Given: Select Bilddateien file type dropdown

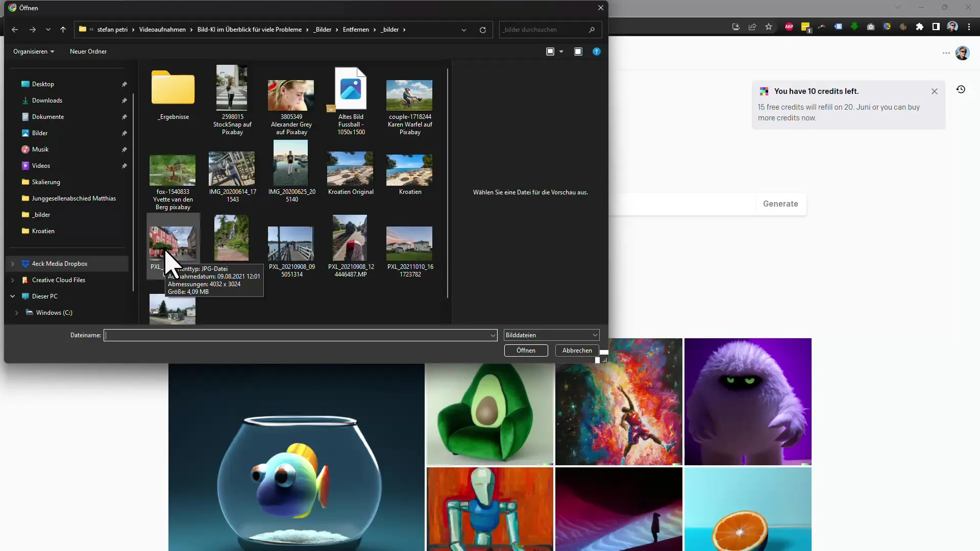Looking at the screenshot, I should (x=551, y=335).
